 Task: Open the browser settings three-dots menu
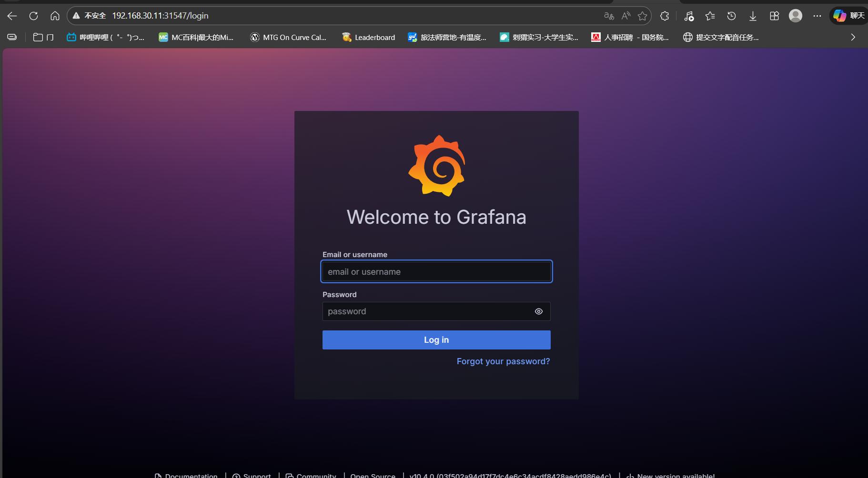pyautogui.click(x=817, y=16)
